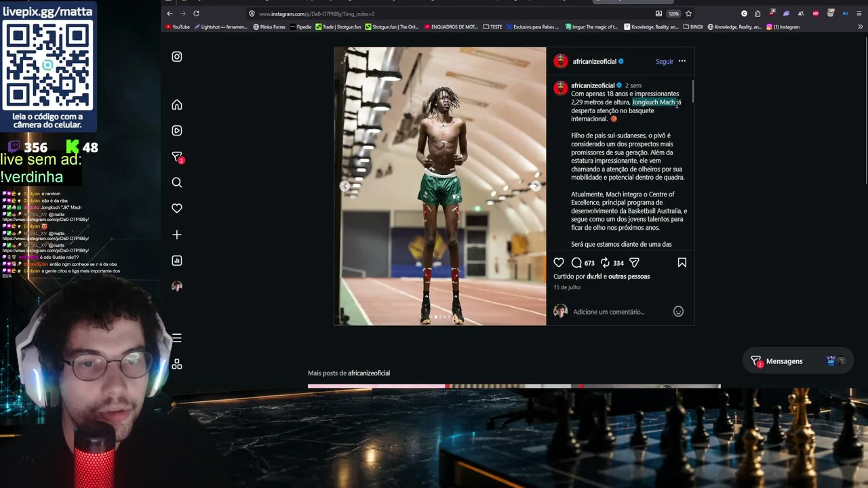Repost the post using repost icon

coord(605,262)
